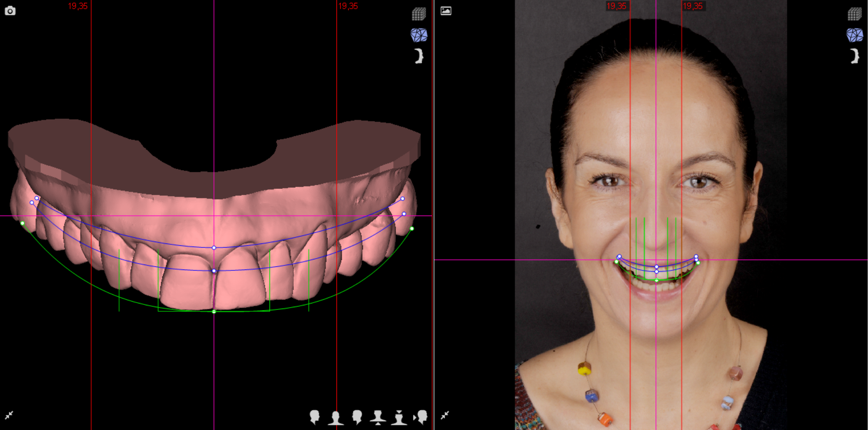The width and height of the screenshot is (868, 430).
Task: Click the expand arrows icon in 3D view
Action: 9,415
